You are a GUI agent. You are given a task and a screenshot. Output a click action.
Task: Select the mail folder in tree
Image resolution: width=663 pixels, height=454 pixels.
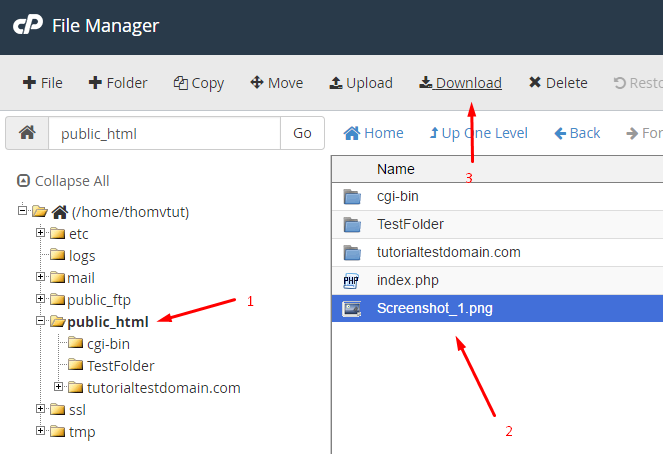[81, 278]
